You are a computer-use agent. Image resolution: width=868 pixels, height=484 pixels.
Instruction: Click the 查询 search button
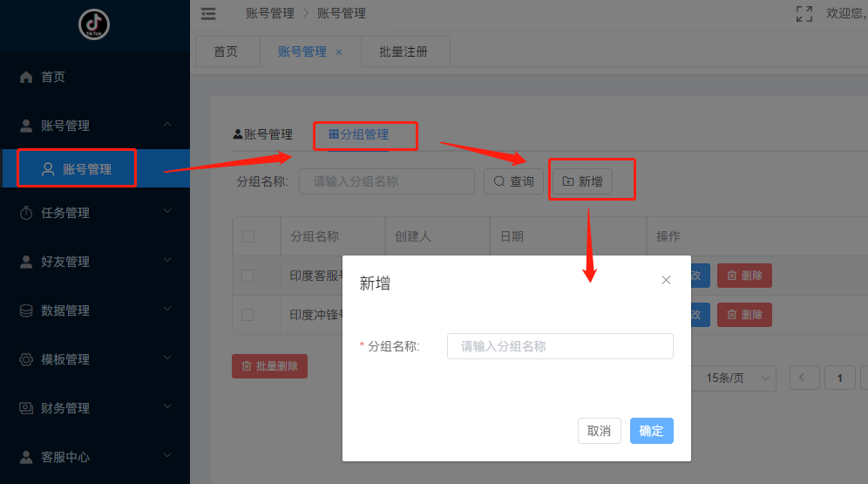coord(513,181)
